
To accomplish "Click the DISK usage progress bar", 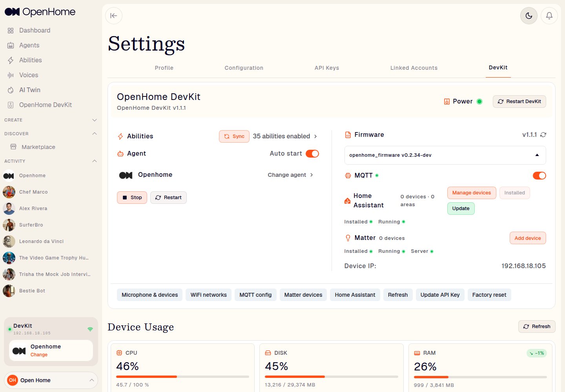I will [332, 377].
